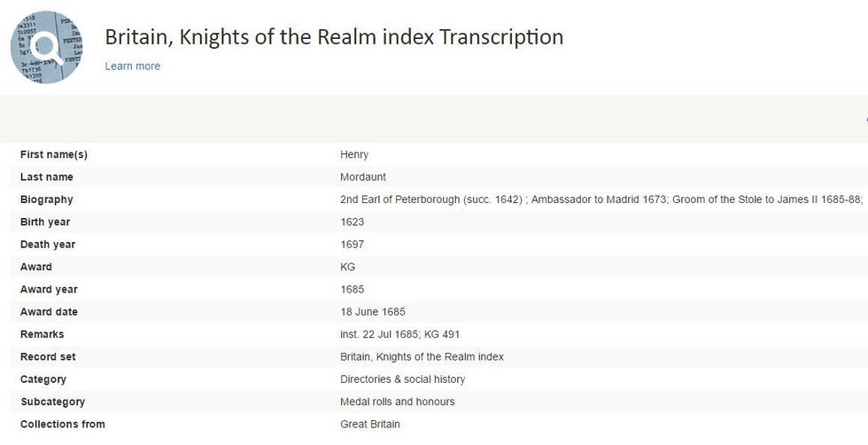868x445 pixels.
Task: Select the Birth year value 1623
Action: point(353,222)
